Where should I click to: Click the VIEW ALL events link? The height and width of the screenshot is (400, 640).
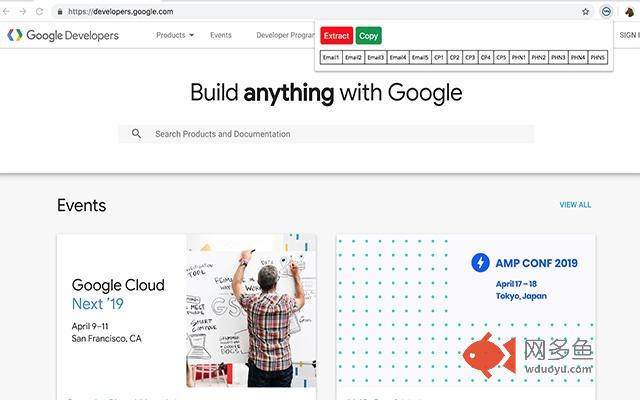point(575,205)
